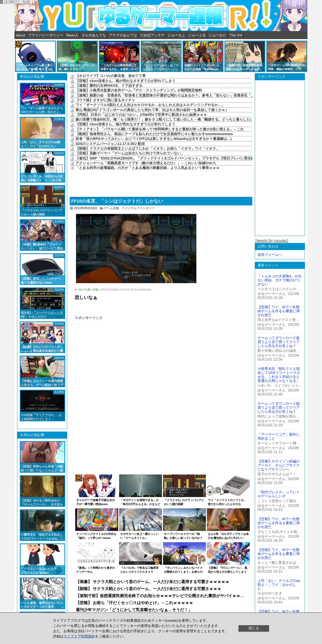Screen dimensions: 322x644
Task: Open ヌルポあんてな navigation link
Action: [94, 35]
